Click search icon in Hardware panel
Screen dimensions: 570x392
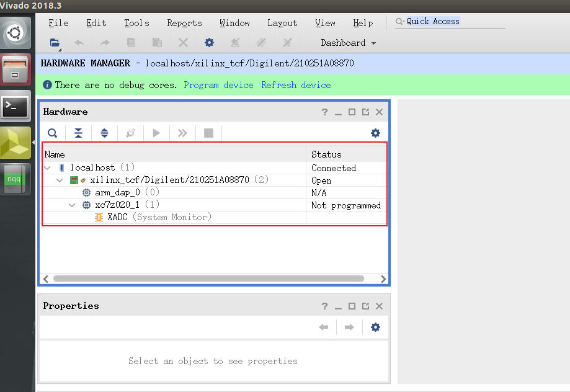pos(53,133)
